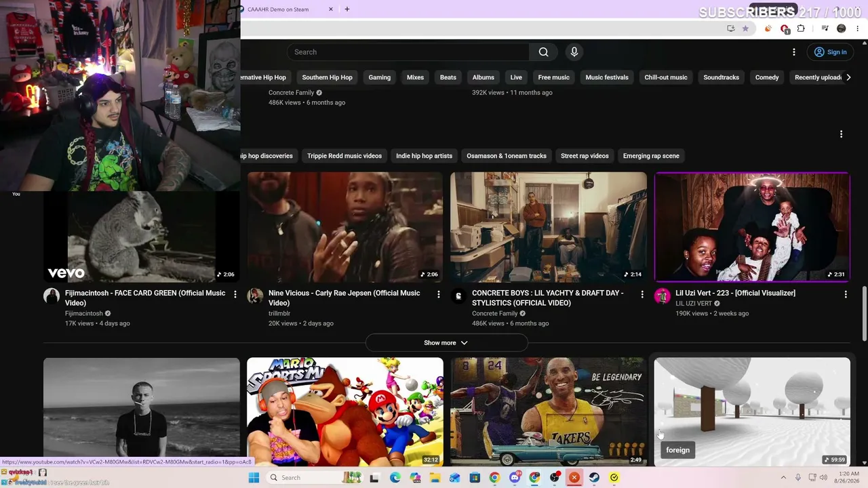The width and height of the screenshot is (868, 488).
Task: Open Fijimacintosh channel avatar icon
Action: (52, 296)
